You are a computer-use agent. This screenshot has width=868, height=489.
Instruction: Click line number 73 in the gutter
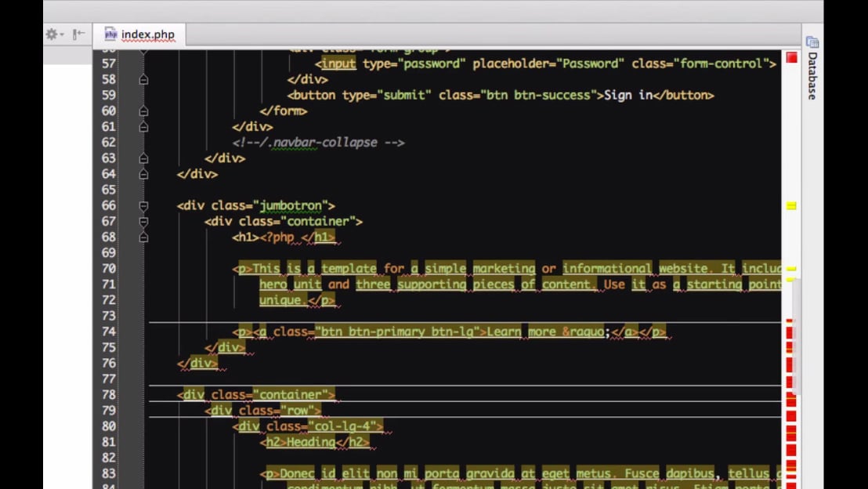tap(108, 316)
